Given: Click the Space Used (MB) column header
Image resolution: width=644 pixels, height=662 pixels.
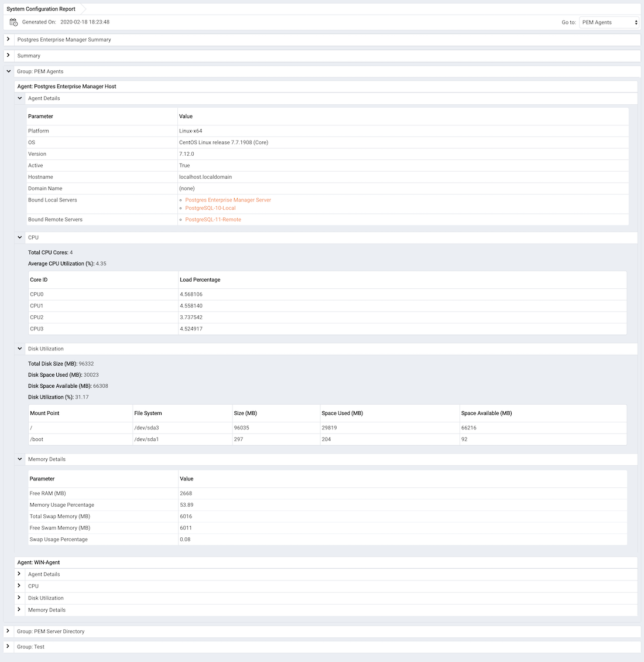Looking at the screenshot, I should pos(342,414).
